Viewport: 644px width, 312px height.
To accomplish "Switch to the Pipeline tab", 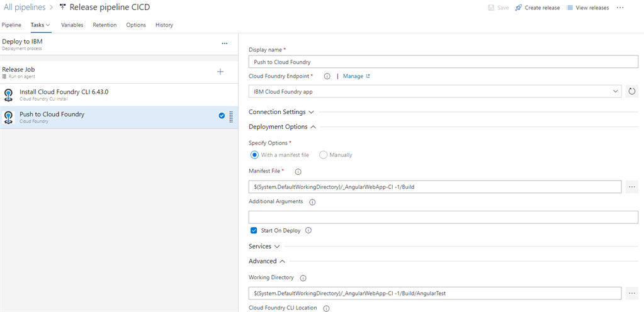I will (11, 25).
